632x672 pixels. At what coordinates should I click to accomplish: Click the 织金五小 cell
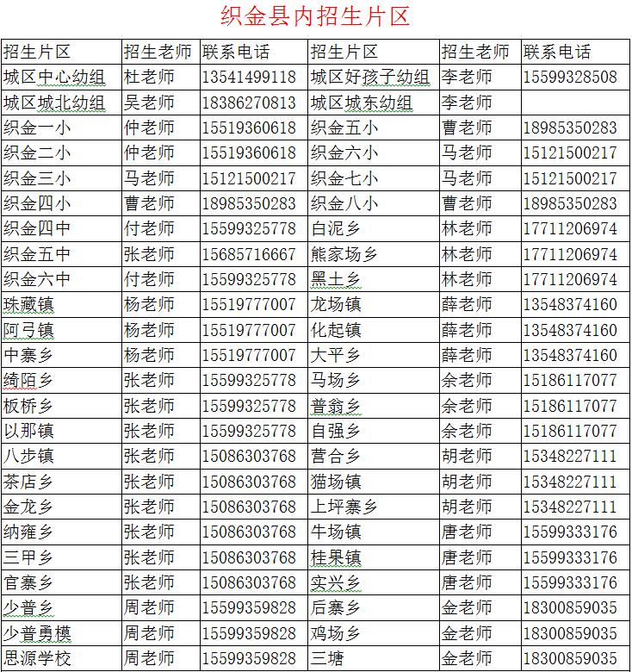point(374,128)
